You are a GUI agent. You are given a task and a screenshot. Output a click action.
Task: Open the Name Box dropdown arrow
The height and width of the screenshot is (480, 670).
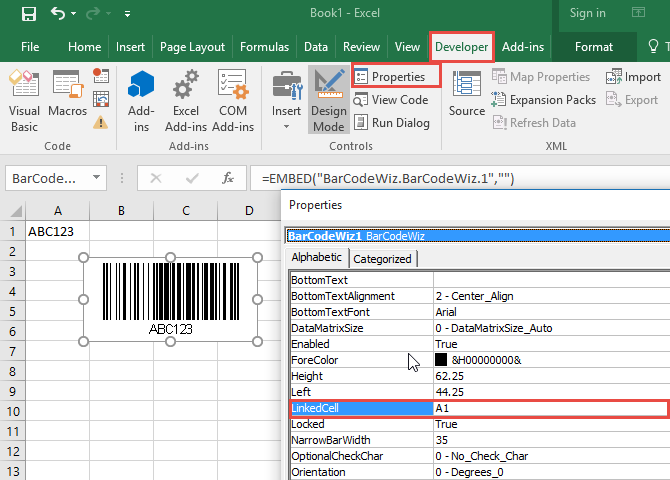point(97,177)
